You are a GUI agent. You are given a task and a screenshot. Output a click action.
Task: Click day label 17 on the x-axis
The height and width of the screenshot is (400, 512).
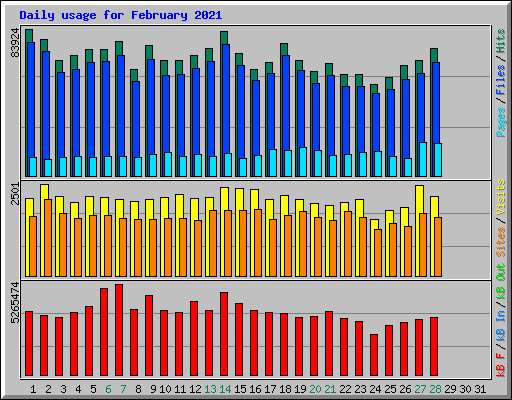tap(270, 389)
